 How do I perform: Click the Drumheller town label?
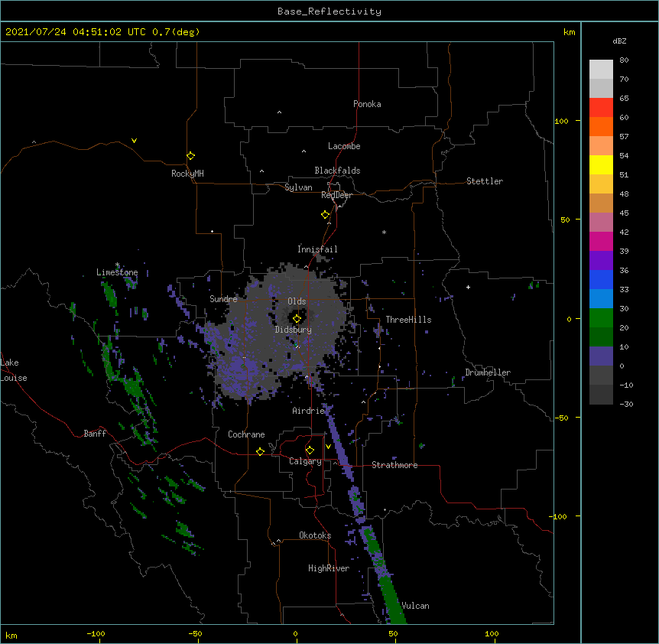point(488,372)
